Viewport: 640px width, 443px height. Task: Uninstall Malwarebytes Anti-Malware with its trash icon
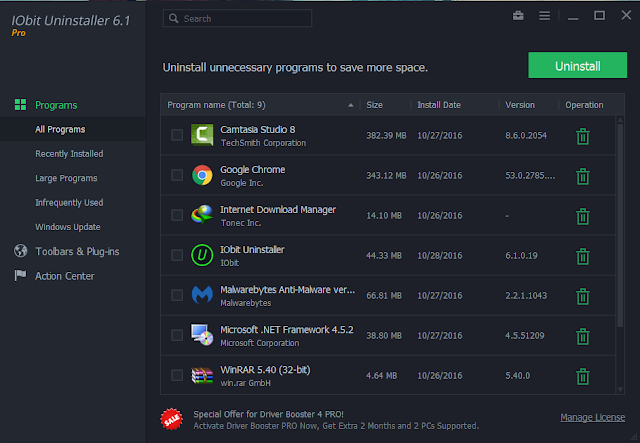pyautogui.click(x=583, y=296)
